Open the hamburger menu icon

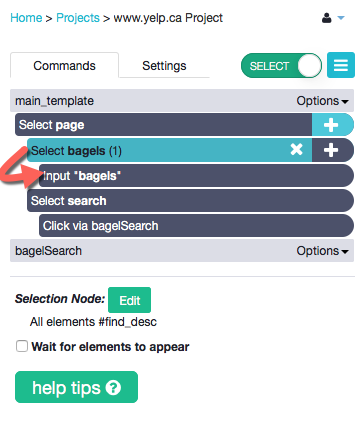(x=341, y=65)
